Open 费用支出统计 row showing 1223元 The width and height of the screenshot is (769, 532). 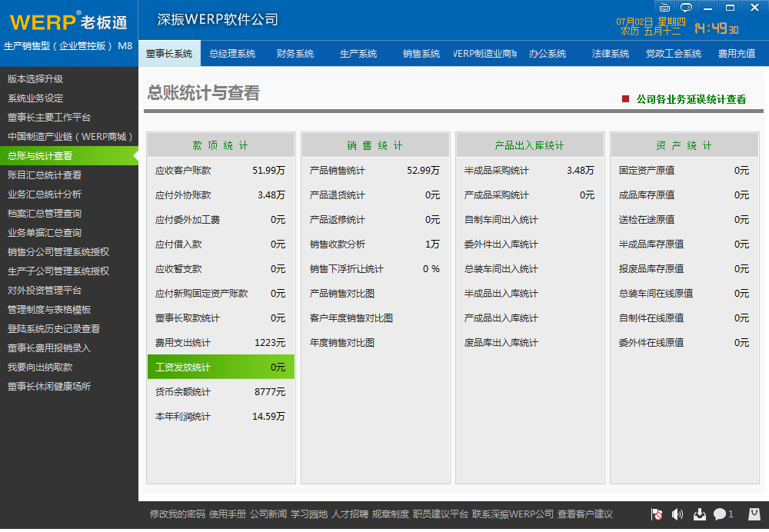pos(221,343)
